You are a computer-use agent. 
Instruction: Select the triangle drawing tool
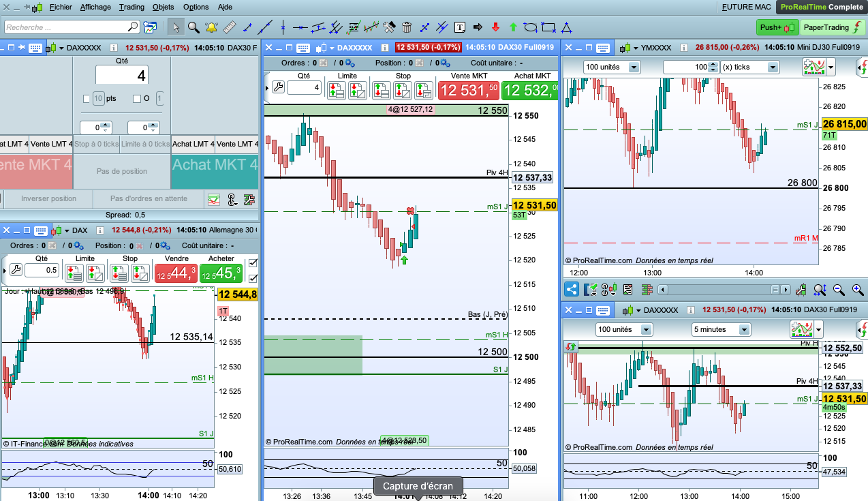click(x=567, y=27)
